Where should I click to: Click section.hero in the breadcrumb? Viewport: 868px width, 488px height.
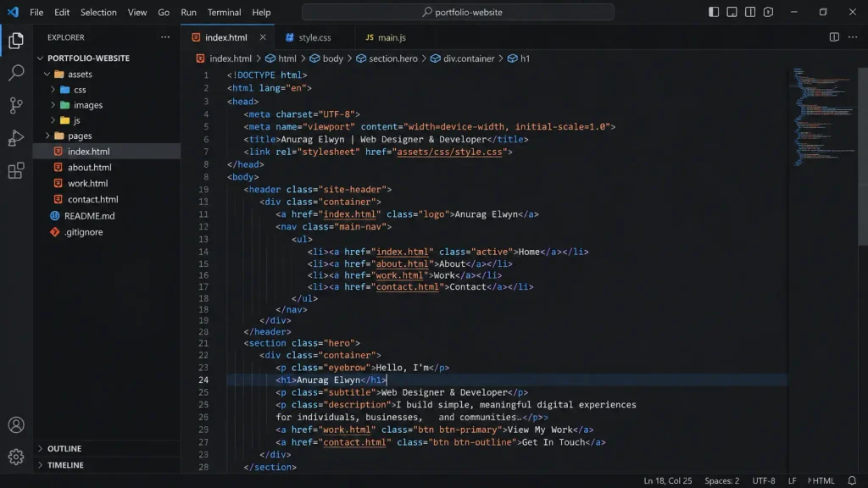click(393, 58)
